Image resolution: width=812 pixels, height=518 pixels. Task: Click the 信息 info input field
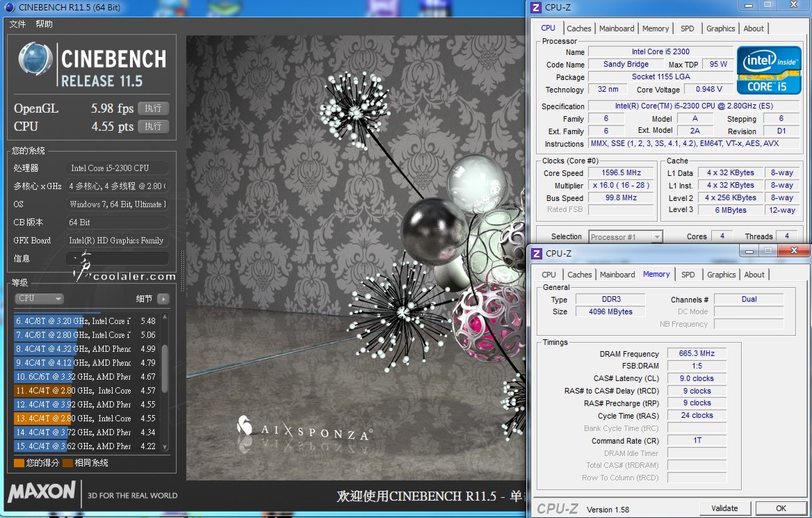pyautogui.click(x=117, y=258)
